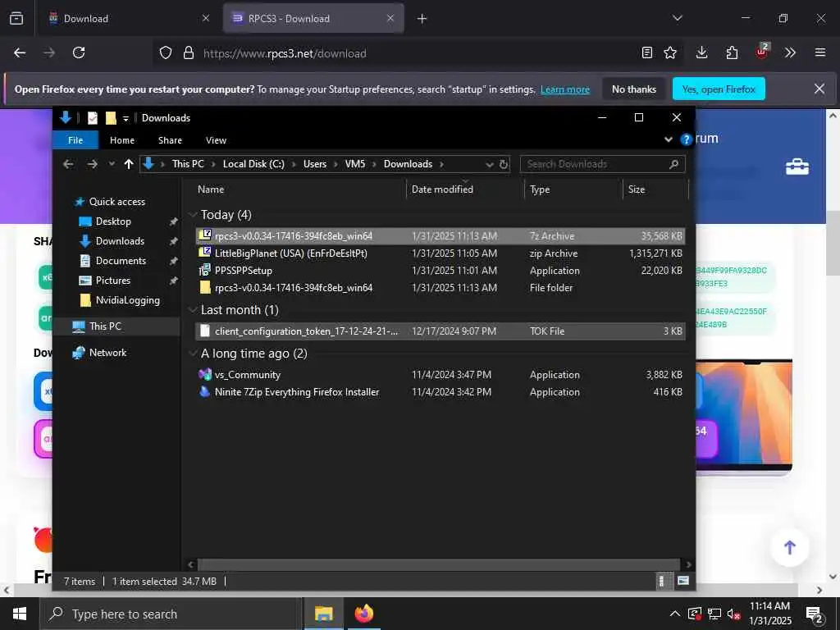
Task: Customize Quick Access Toolbar dropdown
Action: click(x=126, y=118)
